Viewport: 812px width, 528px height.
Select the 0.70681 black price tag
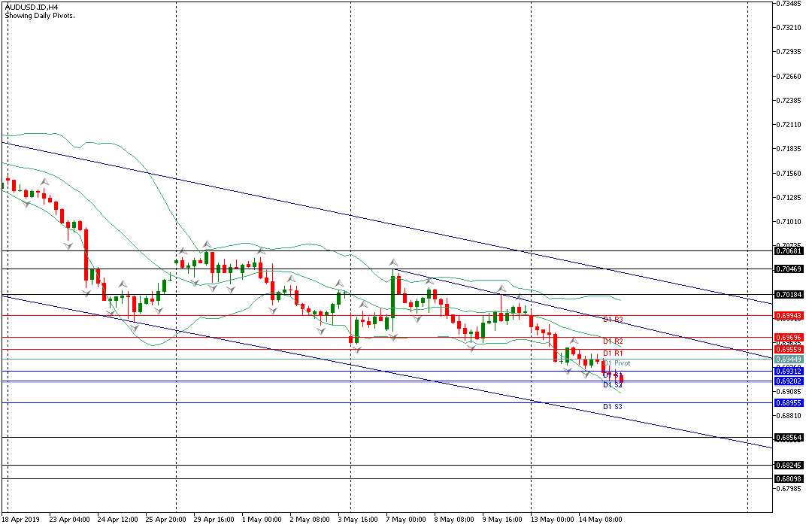(x=788, y=251)
